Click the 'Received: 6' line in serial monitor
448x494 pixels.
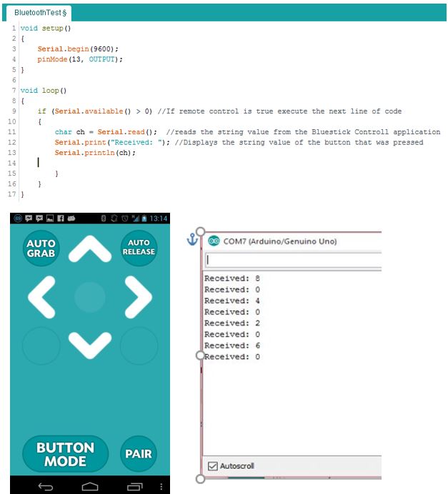pos(232,346)
